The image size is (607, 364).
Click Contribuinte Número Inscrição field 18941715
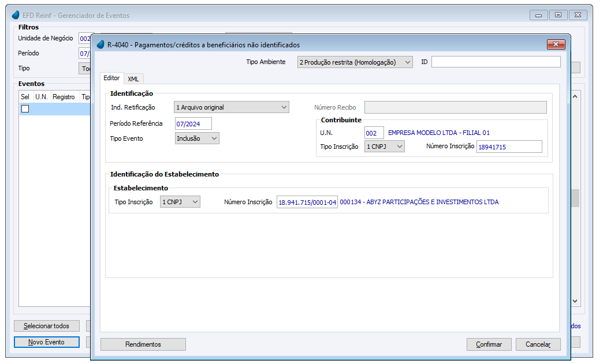(509, 147)
